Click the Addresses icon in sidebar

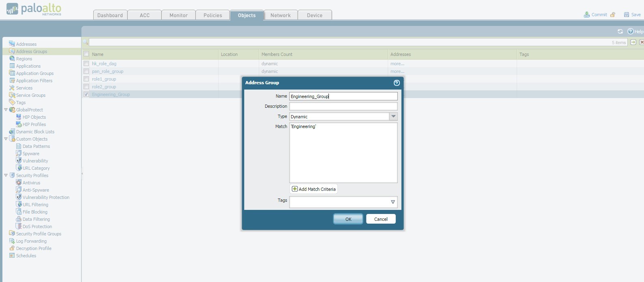(12, 44)
